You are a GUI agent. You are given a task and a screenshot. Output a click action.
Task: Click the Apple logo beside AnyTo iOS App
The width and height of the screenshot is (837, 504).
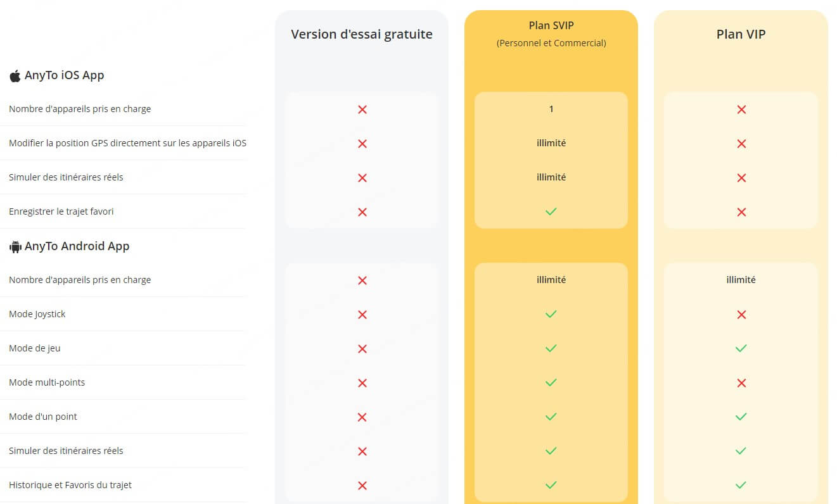(x=15, y=76)
